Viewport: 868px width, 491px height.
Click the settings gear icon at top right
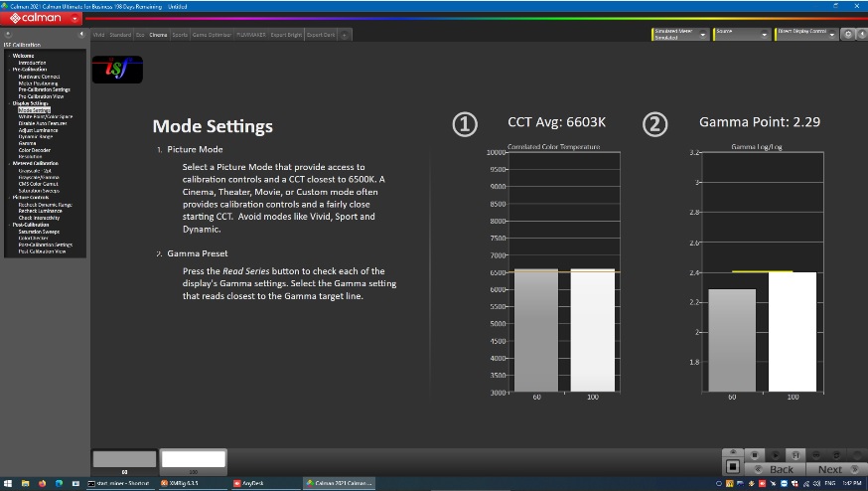click(847, 35)
